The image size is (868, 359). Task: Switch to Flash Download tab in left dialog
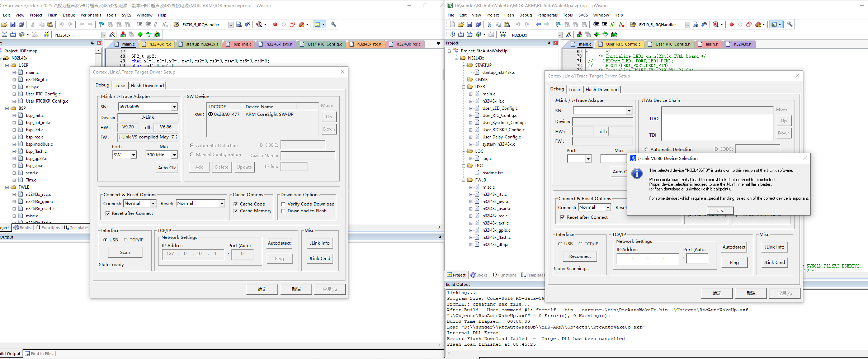click(x=147, y=85)
